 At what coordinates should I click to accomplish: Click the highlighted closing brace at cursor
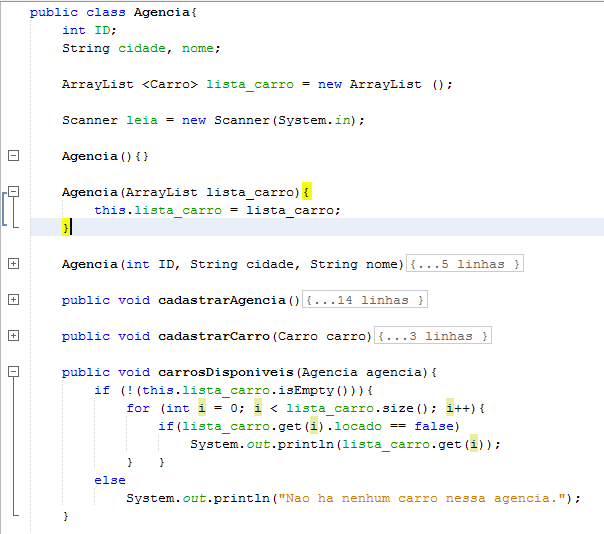[x=66, y=227]
